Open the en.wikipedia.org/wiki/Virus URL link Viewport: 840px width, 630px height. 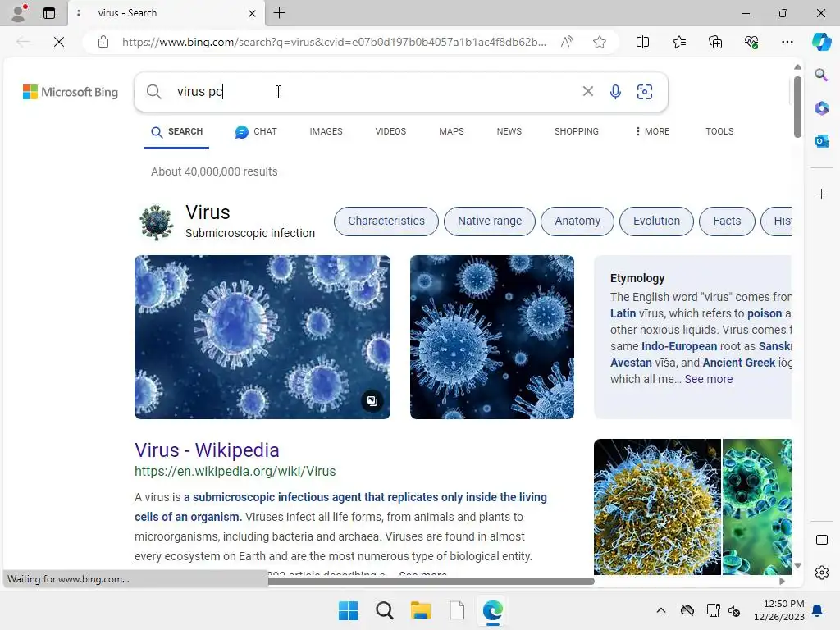tap(235, 472)
